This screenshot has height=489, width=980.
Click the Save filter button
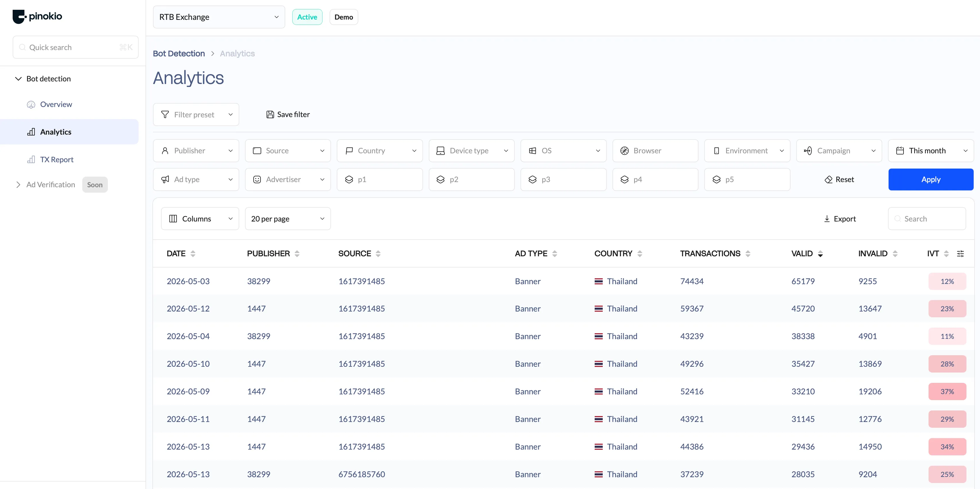(x=288, y=114)
